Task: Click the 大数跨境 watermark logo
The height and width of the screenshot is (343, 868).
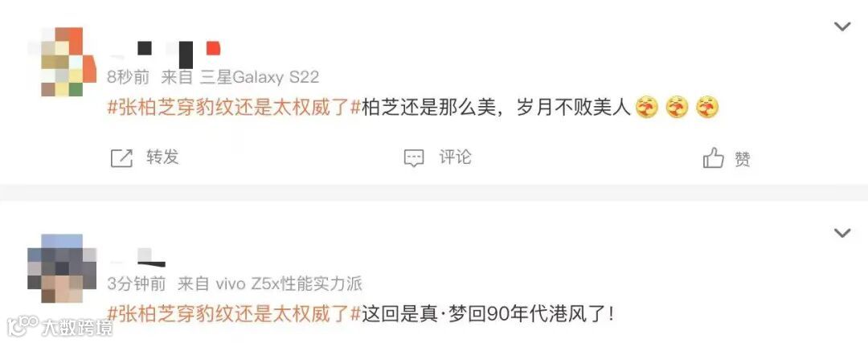Action: [59, 327]
